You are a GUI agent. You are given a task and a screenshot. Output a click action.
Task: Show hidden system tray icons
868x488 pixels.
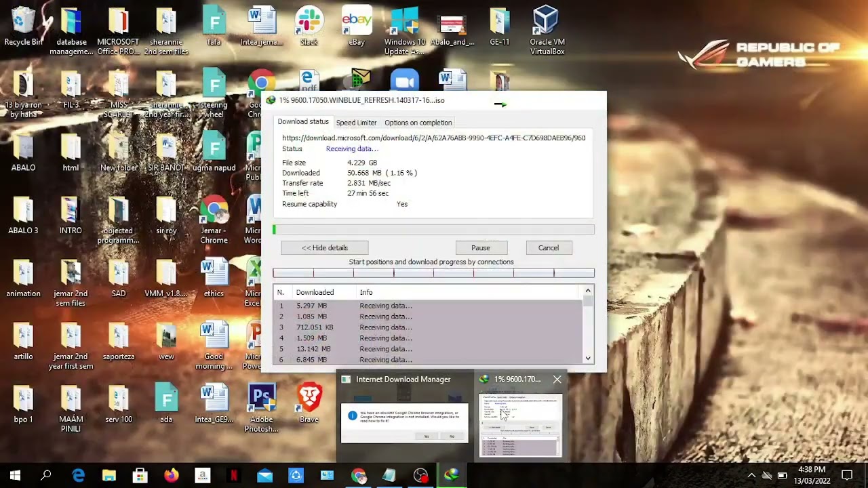point(751,476)
